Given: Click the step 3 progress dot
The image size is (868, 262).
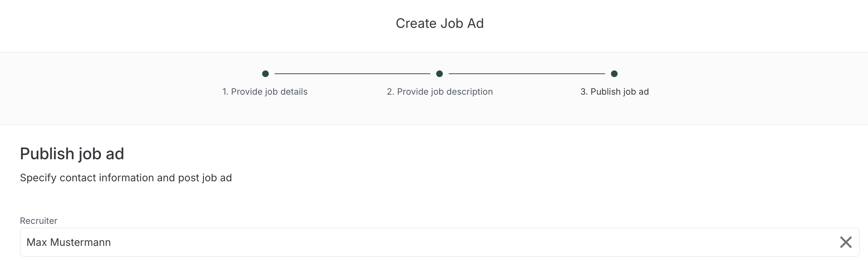Looking at the screenshot, I should (x=614, y=74).
